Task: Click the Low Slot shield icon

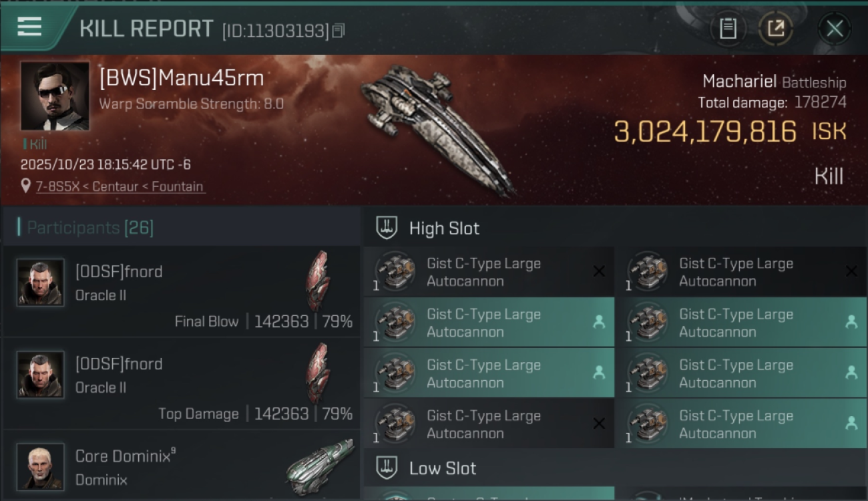Action: pyautogui.click(x=387, y=468)
